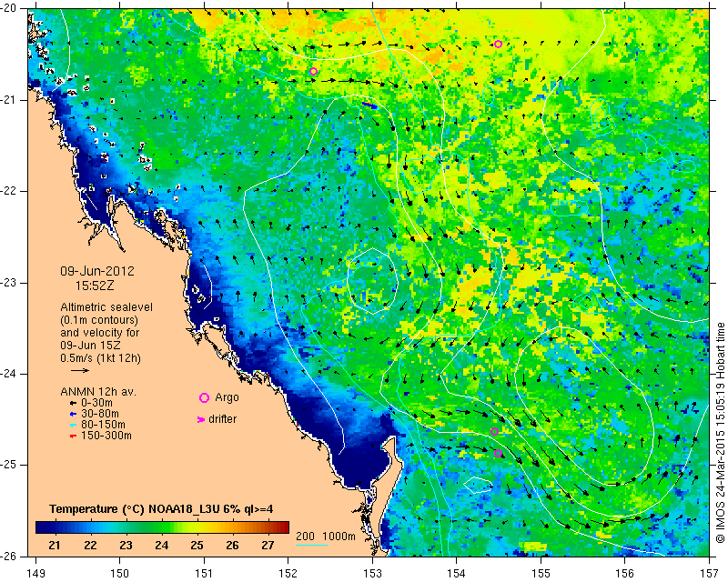Click longitude axis label "153"
The width and height of the screenshot is (728, 582).
(372, 573)
